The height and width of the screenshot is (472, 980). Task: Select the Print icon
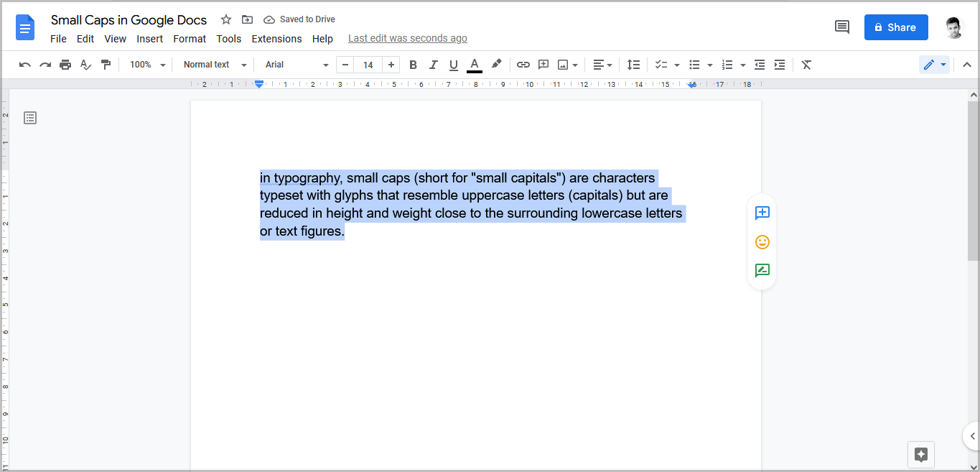(x=65, y=65)
